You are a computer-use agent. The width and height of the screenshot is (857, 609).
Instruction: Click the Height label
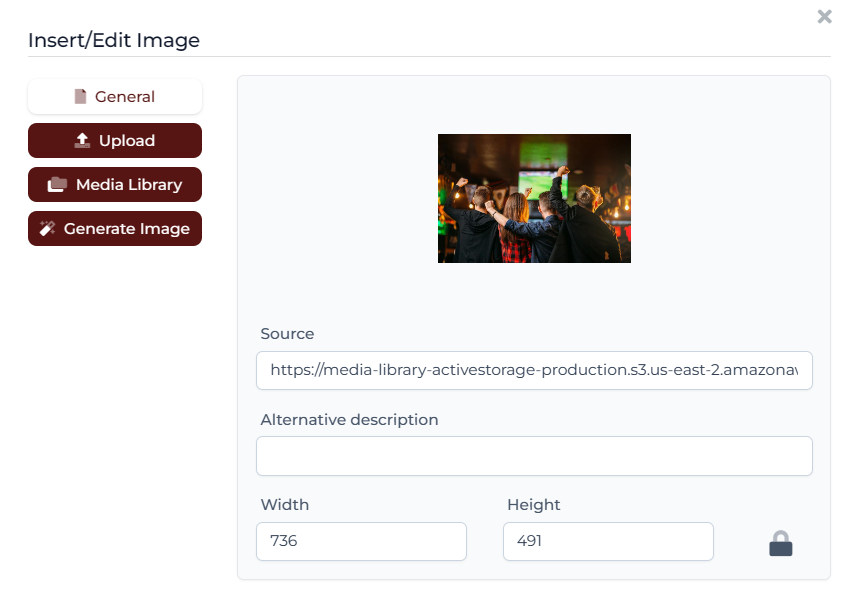point(533,505)
